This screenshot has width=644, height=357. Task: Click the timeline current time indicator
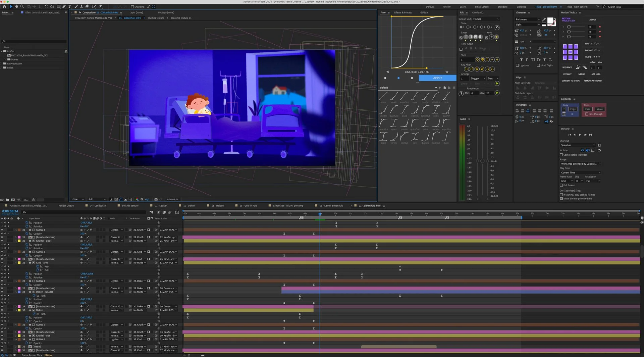[x=320, y=214]
